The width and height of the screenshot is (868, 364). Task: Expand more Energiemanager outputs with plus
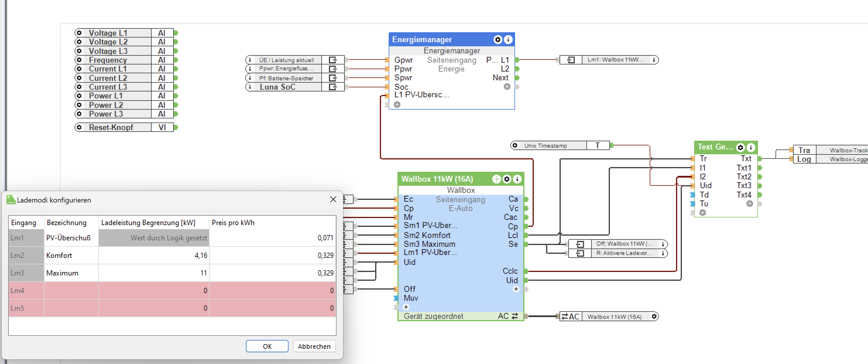(x=507, y=87)
